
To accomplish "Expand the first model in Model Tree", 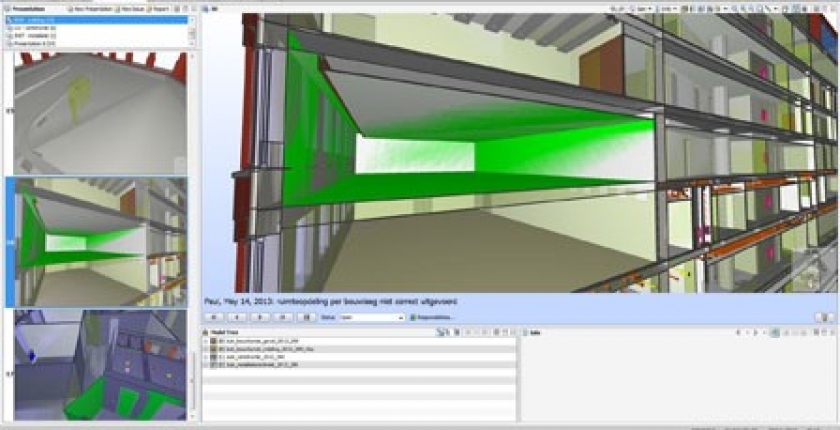I will 206,342.
